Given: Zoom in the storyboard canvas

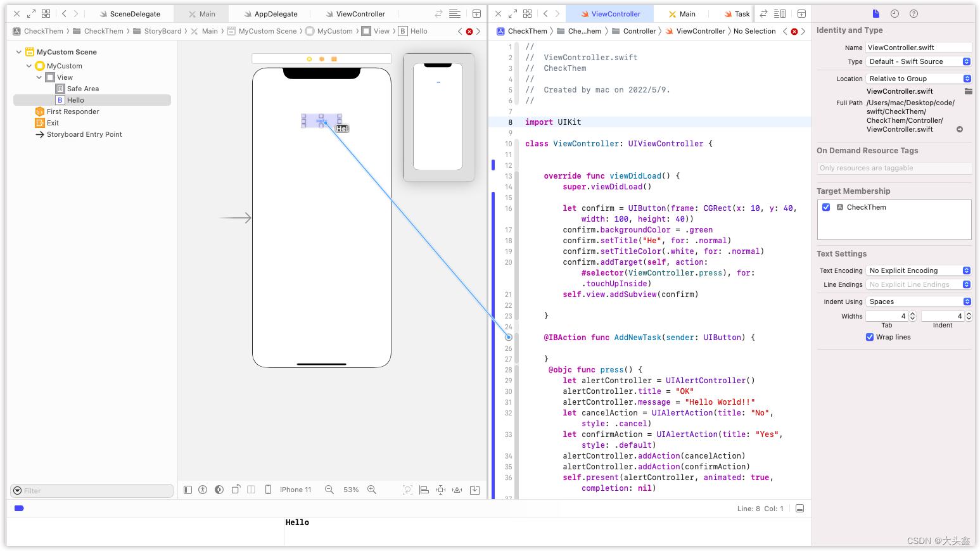Looking at the screenshot, I should 372,490.
